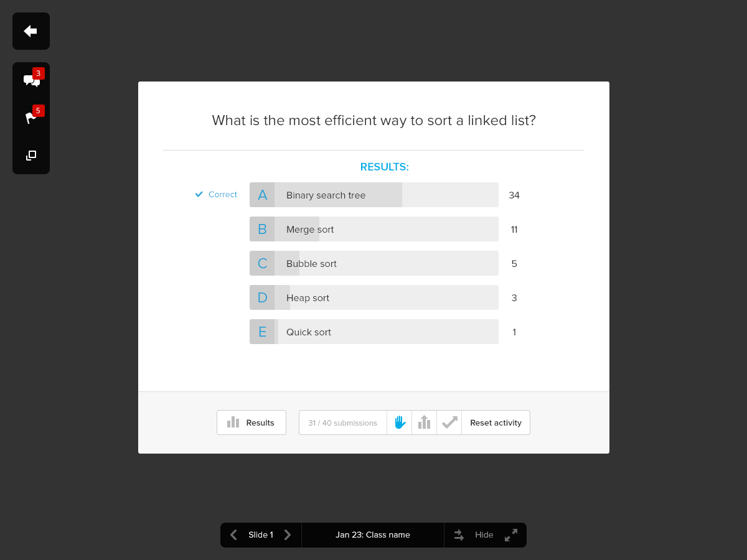Go to the next slide chevron
Image resolution: width=747 pixels, height=560 pixels.
tap(288, 534)
